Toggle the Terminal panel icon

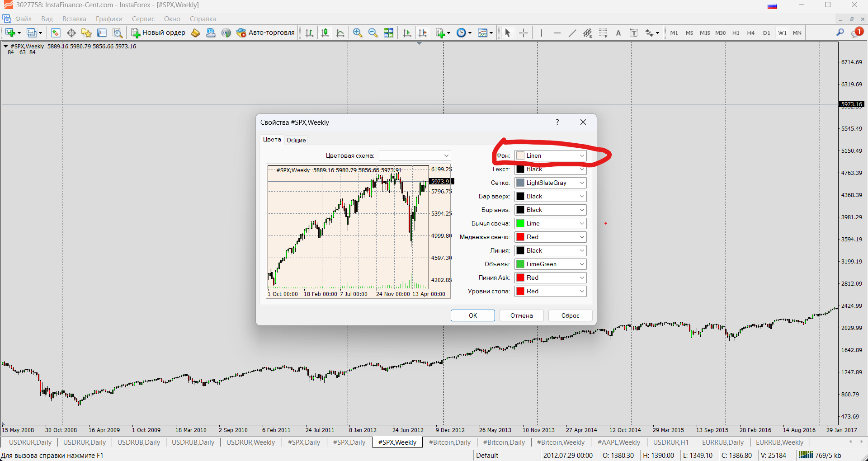[102, 33]
